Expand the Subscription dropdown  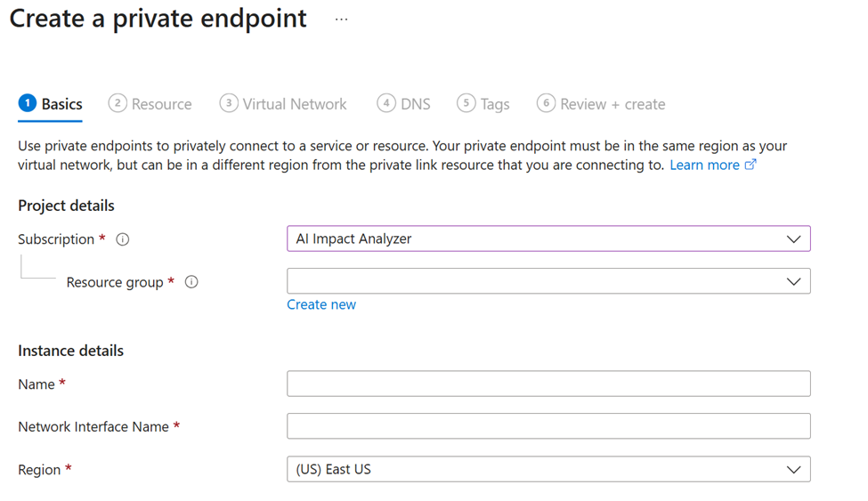tap(548, 238)
